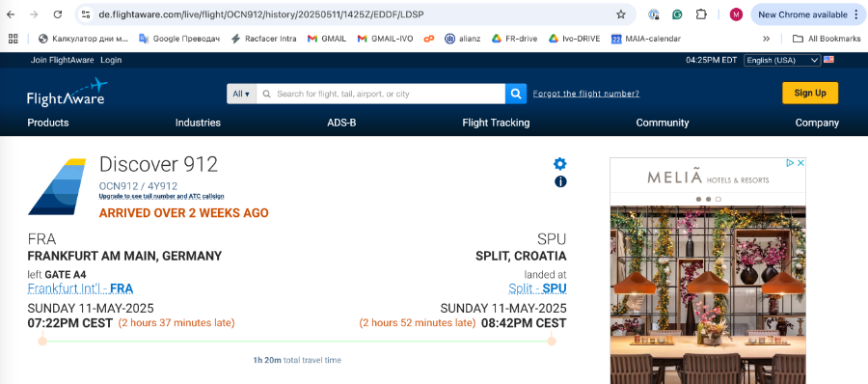The width and height of the screenshot is (868, 384).
Task: Close the Melia ad with X
Action: 800,163
